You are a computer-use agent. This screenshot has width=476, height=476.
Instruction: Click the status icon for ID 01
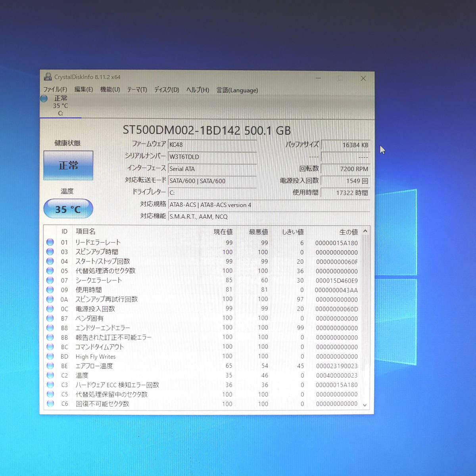(50, 242)
